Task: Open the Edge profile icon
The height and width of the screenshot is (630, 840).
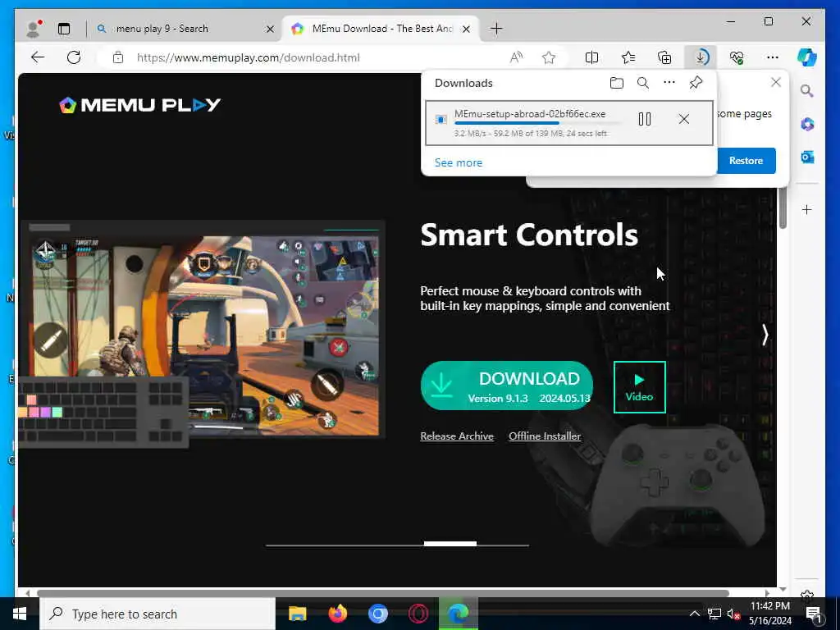Action: pos(33,29)
